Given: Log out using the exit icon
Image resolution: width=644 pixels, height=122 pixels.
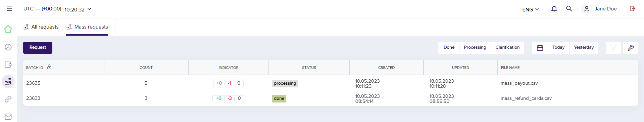Looking at the screenshot, I should [x=633, y=9].
